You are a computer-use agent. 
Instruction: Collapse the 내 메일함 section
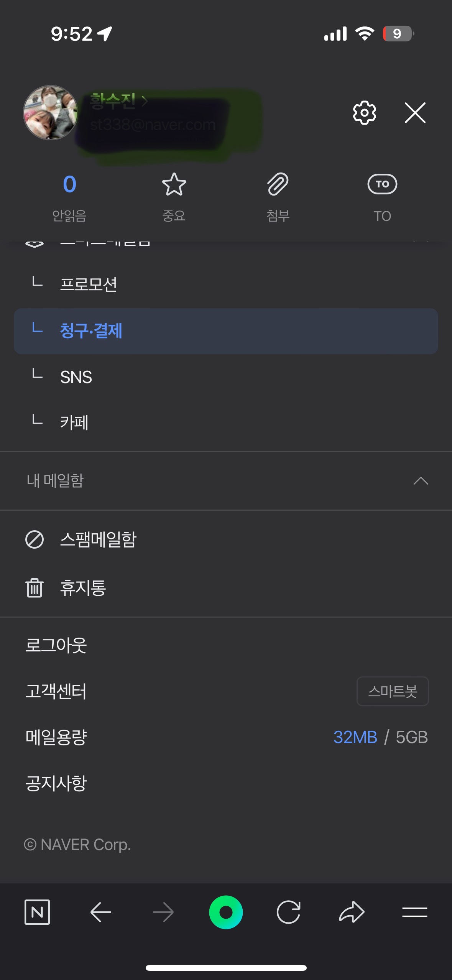(x=421, y=481)
